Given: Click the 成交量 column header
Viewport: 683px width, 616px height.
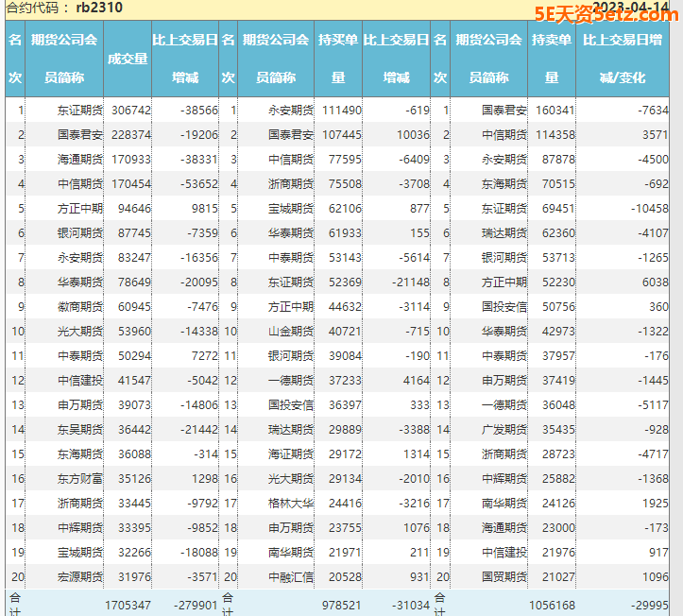Looking at the screenshot, I should tap(128, 59).
